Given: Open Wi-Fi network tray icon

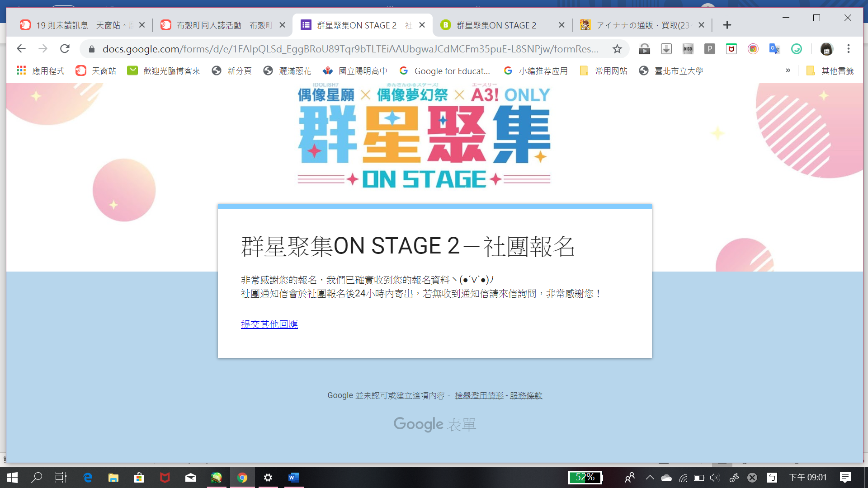Looking at the screenshot, I should [x=683, y=478].
